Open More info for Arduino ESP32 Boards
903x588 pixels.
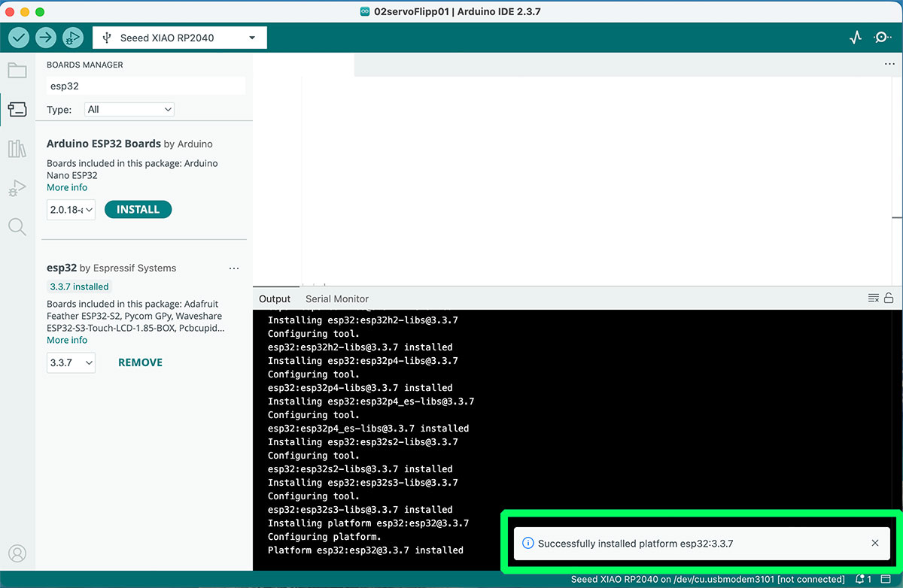pos(67,187)
